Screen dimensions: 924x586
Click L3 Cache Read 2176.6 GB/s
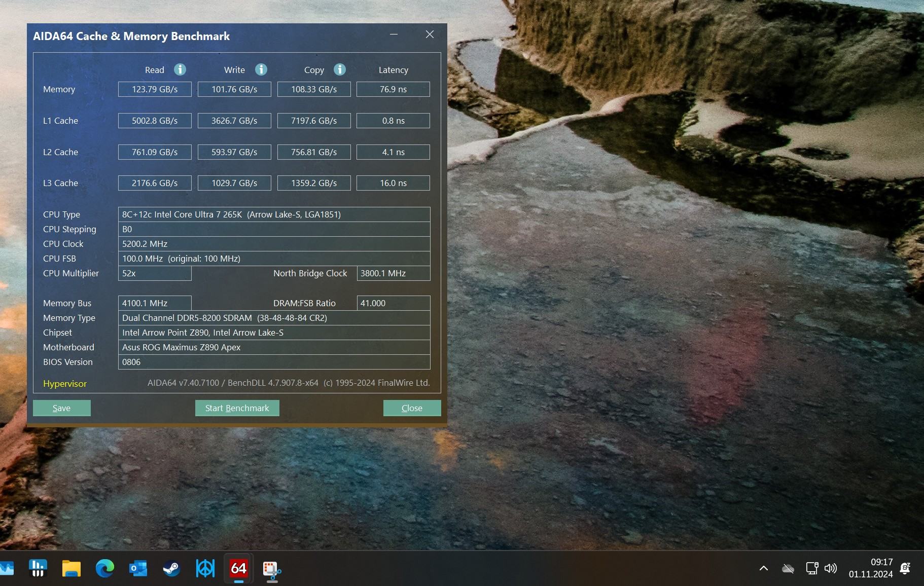click(155, 183)
